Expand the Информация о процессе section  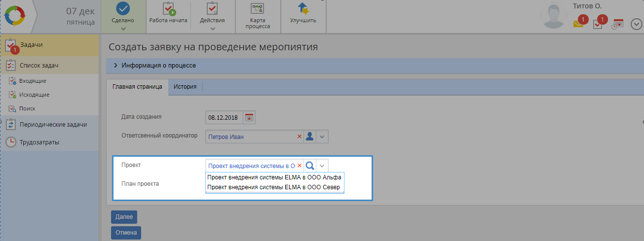(x=115, y=65)
